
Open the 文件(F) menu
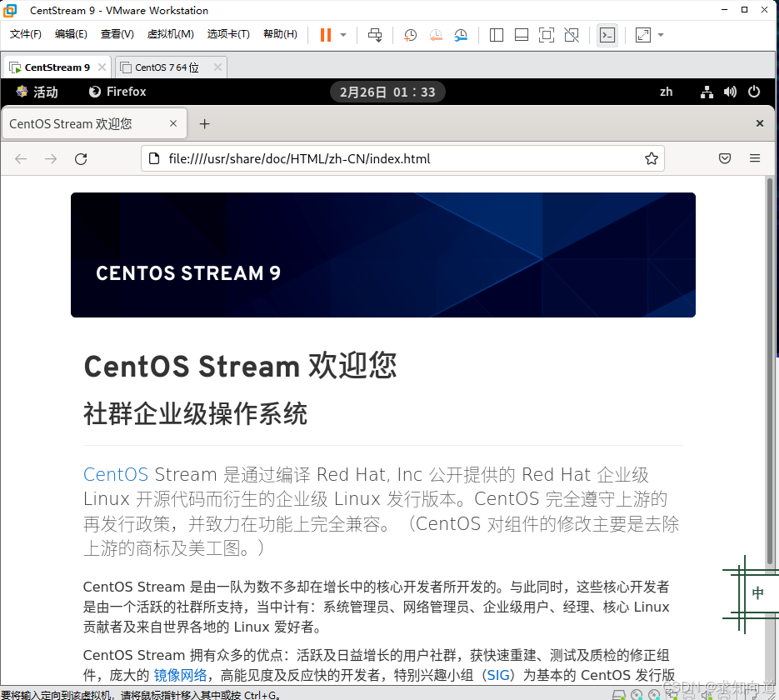[x=25, y=34]
